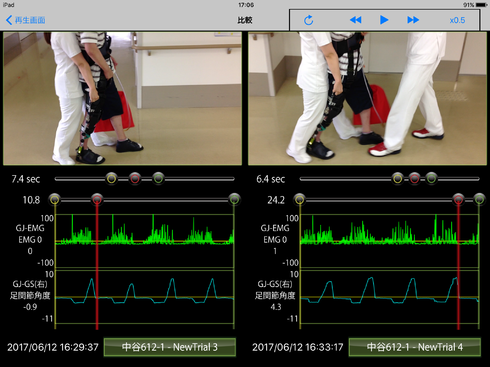The width and height of the screenshot is (490, 367).
Task: Click the left ankle angle value -0.9
Action: (x=30, y=307)
